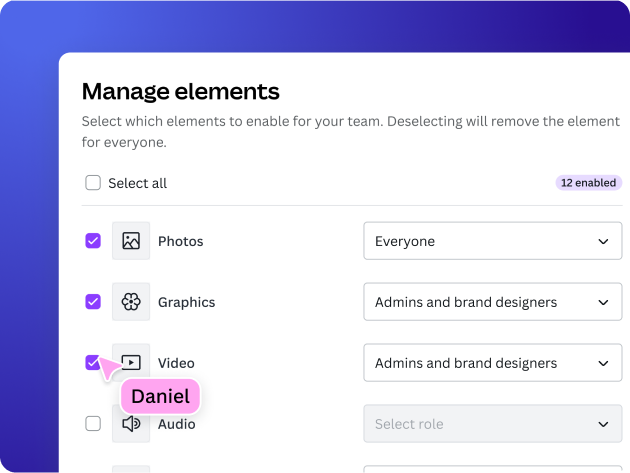Image resolution: width=630 pixels, height=473 pixels.
Task: Click the Photos image icon
Action: (x=131, y=241)
